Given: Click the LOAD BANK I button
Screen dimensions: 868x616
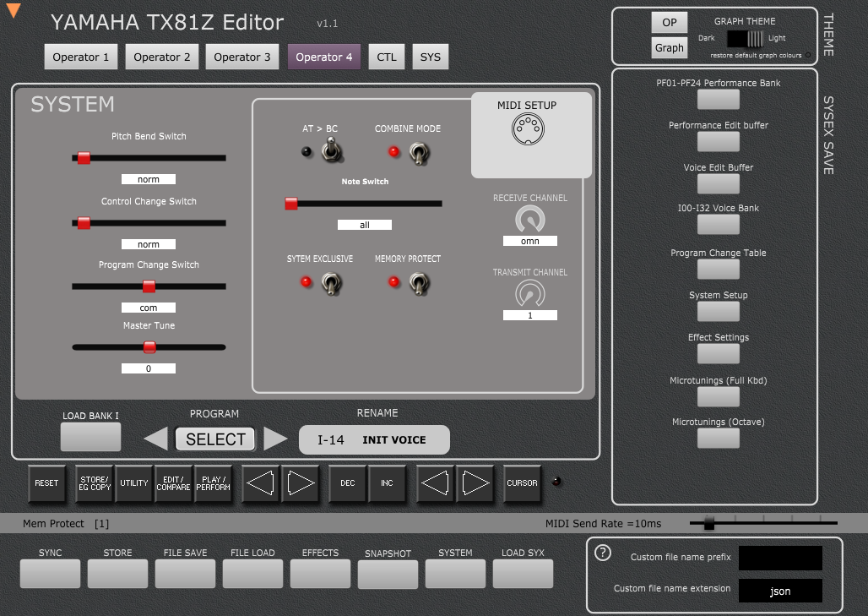Looking at the screenshot, I should pyautogui.click(x=90, y=435).
